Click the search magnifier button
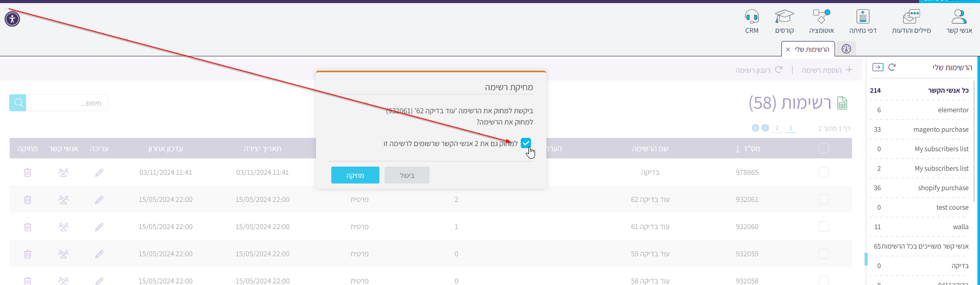980x285 pixels. point(18,103)
